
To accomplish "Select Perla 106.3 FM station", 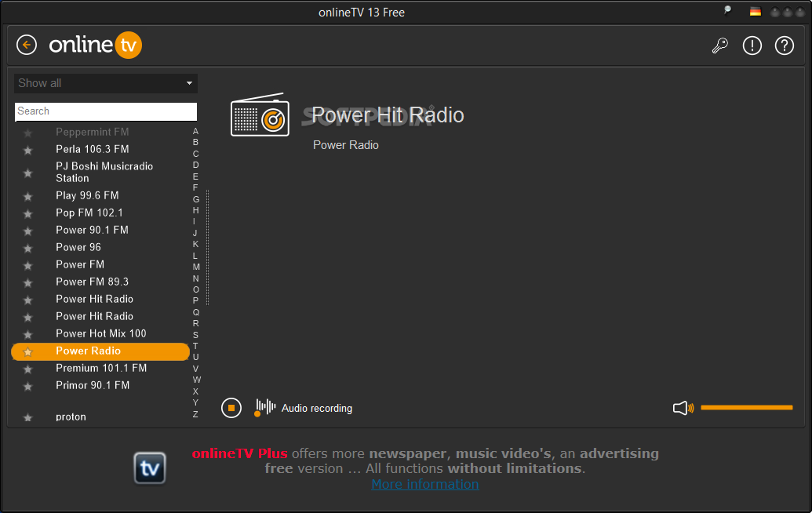I will coord(92,149).
